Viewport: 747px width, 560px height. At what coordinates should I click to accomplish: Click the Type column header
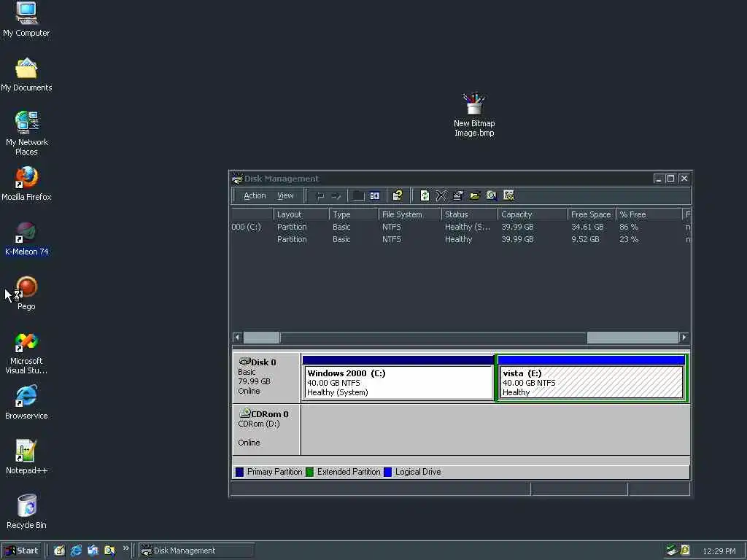354,214
